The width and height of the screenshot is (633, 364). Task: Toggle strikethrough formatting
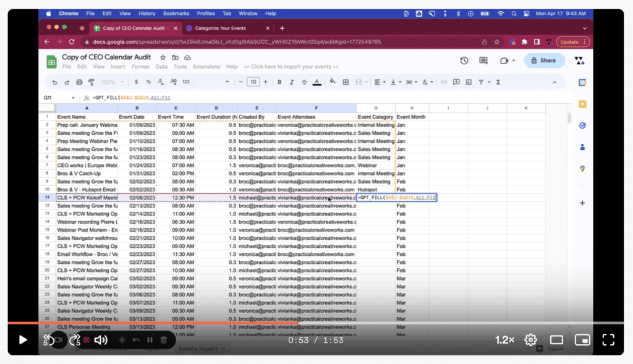(304, 82)
